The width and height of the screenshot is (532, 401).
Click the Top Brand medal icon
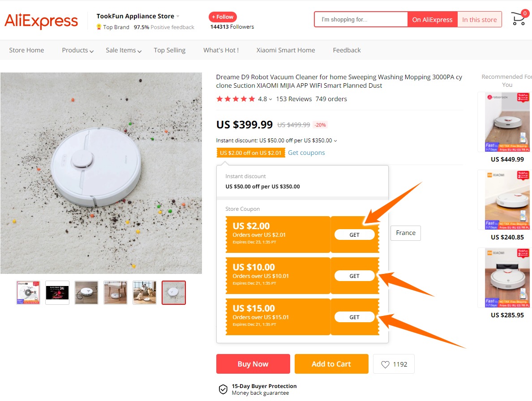point(99,27)
